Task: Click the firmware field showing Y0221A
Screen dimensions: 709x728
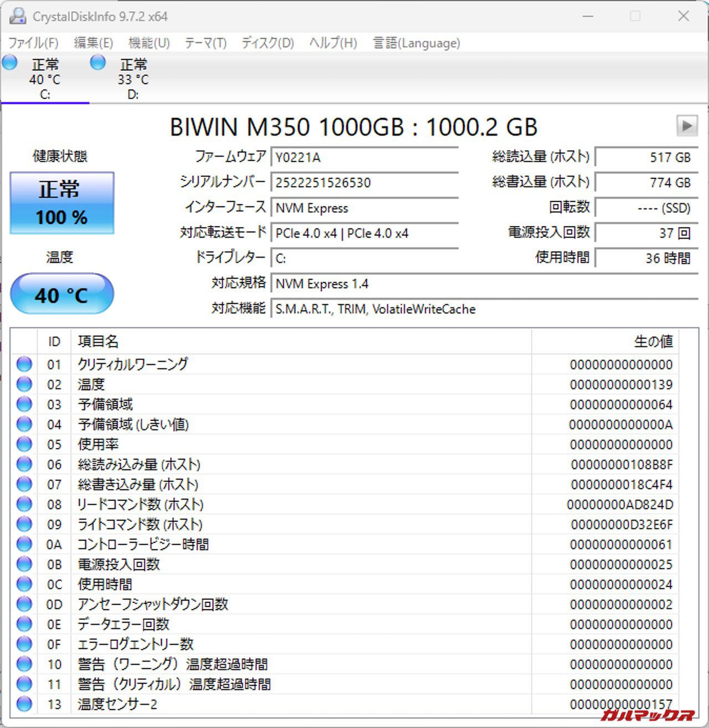Action: 364,157
